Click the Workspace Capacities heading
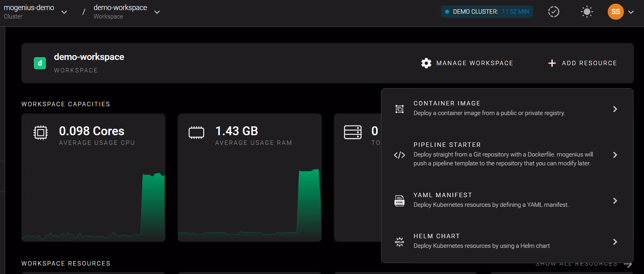Screen dimensions: 644x274 point(66,104)
